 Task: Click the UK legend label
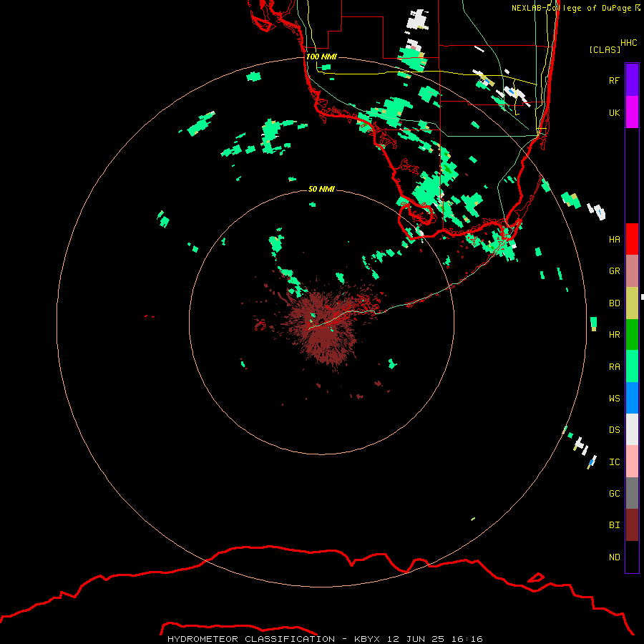[x=615, y=112]
